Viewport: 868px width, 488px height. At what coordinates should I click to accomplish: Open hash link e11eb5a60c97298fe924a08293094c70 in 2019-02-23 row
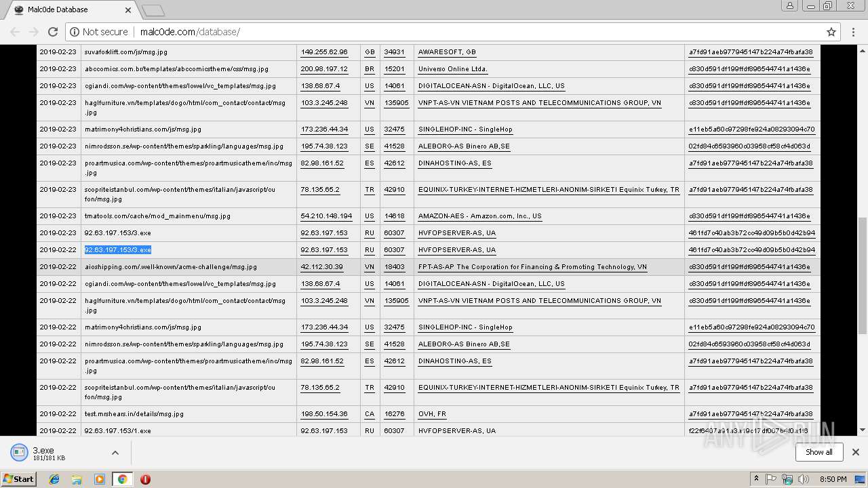pyautogui.click(x=751, y=129)
